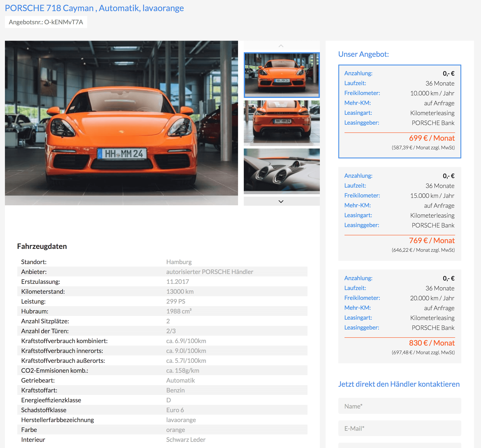Click the 'Unser Angebot:' heading
Image resolution: width=481 pixels, height=448 pixels.
363,54
